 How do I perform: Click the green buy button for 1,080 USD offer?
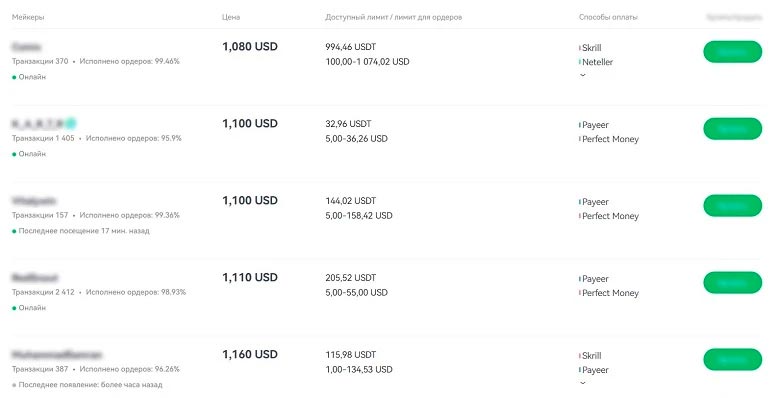pos(732,52)
